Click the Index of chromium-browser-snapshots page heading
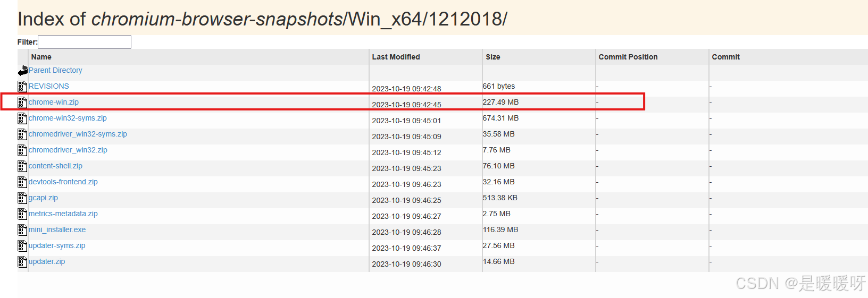This screenshot has width=868, height=298. [262, 19]
